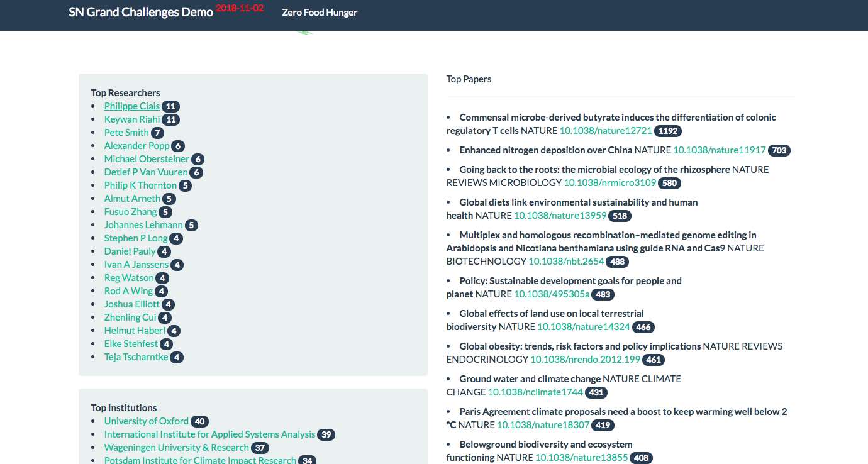Select researcher Daniel Pauly
868x464 pixels.
point(130,251)
